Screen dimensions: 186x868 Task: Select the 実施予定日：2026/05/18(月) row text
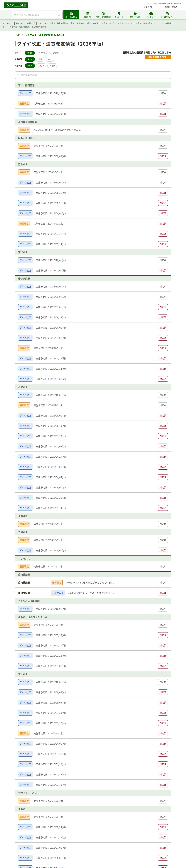[x=51, y=636]
